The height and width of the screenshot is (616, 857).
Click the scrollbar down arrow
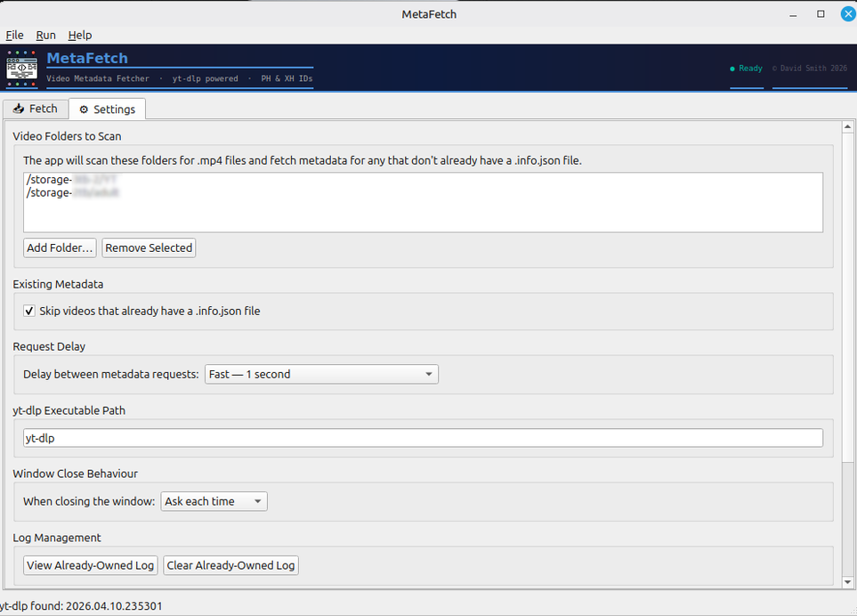848,582
